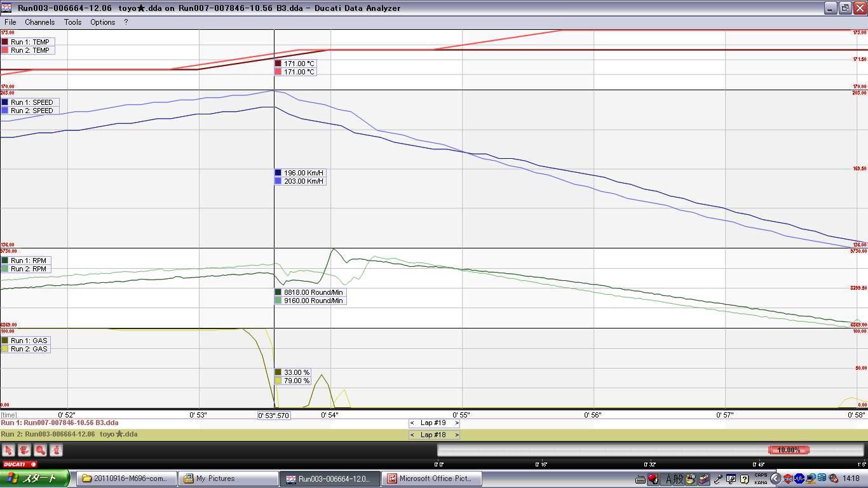
Task: Click the network computers tray icon
Action: point(811,478)
